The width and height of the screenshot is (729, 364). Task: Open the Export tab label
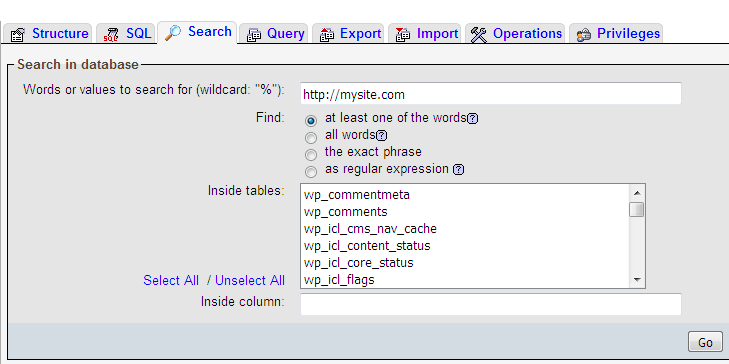(360, 33)
